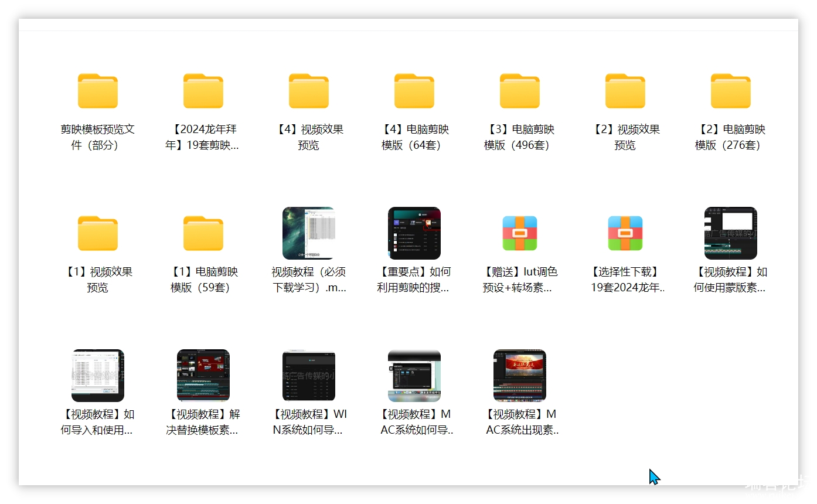Screen dimensions: 817x504
Task: Click the file name 【视频教程】如何使用蒙版素...
Action: pyautogui.click(x=731, y=280)
